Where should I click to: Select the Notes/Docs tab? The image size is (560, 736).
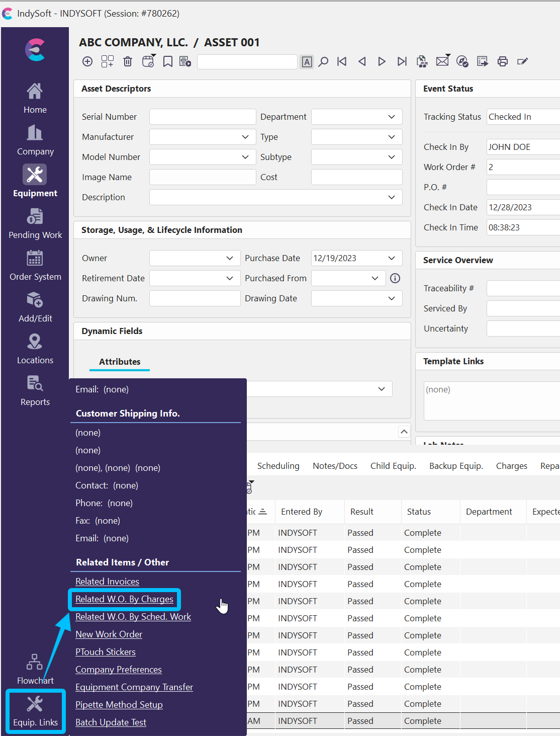click(x=335, y=466)
